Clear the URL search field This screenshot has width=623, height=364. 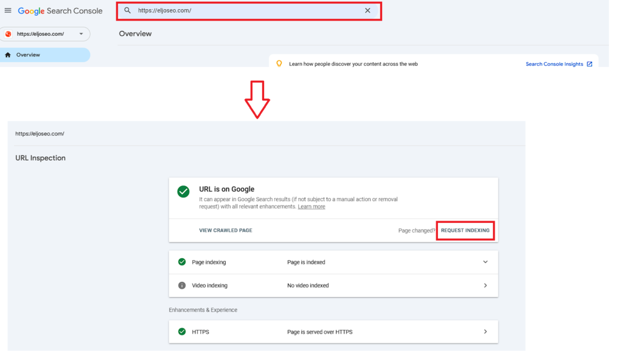click(x=367, y=11)
